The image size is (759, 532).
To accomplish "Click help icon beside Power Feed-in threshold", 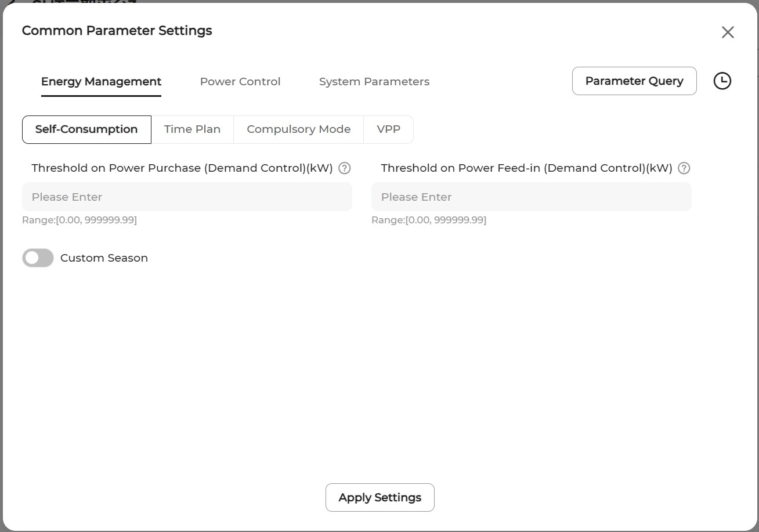I will (684, 168).
